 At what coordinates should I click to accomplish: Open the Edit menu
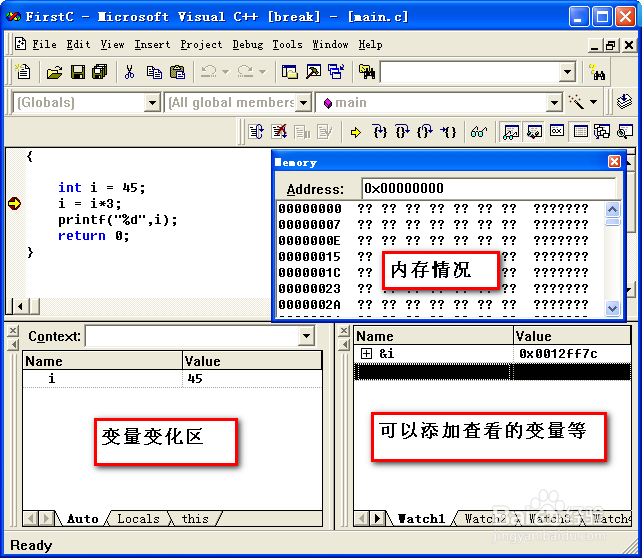(78, 44)
